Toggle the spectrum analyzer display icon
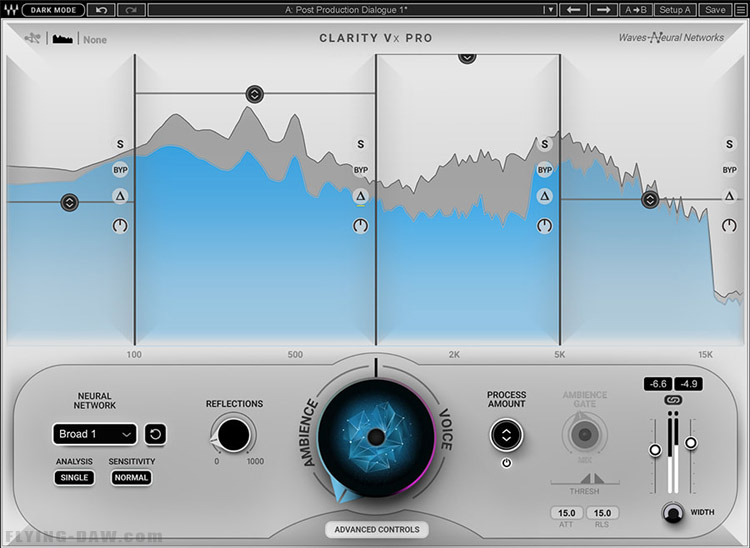 (63, 39)
